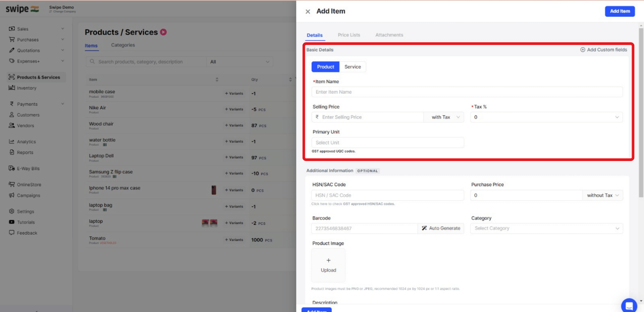
Task: Open the chat support bubble
Action: 629,306
